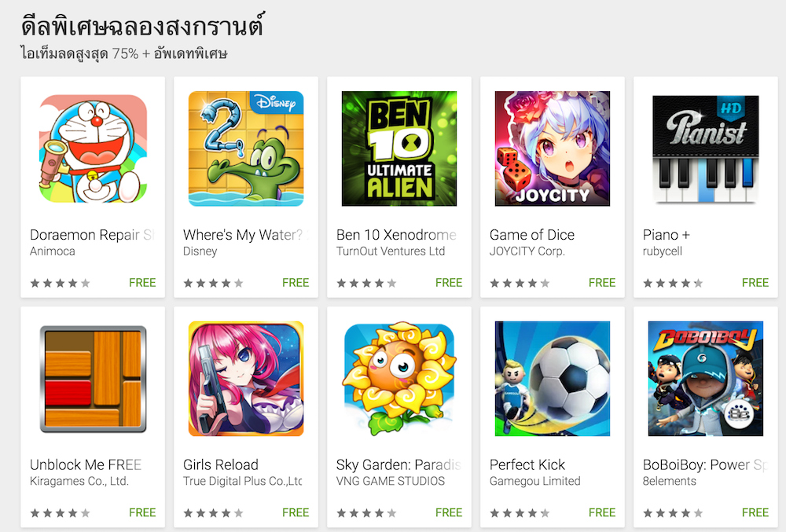Click the Sky Garden: Paradise title
786x532 pixels.
click(399, 464)
